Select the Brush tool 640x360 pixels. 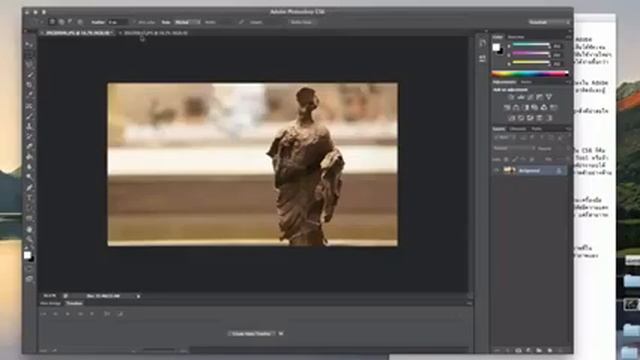tap(29, 116)
